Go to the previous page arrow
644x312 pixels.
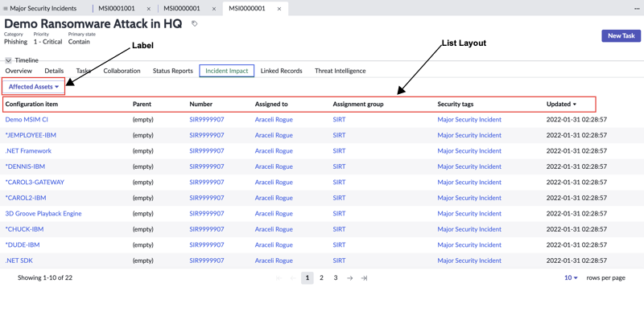(293, 278)
